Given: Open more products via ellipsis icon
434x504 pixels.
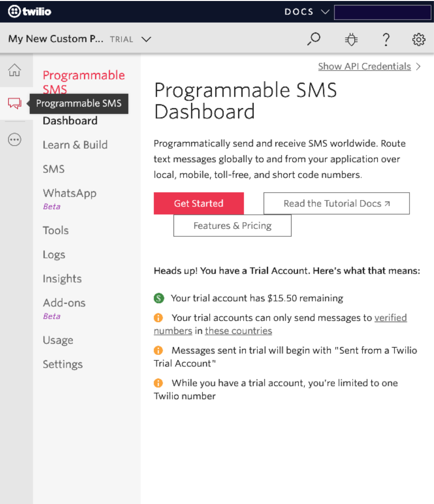Looking at the screenshot, I should coord(15,139).
